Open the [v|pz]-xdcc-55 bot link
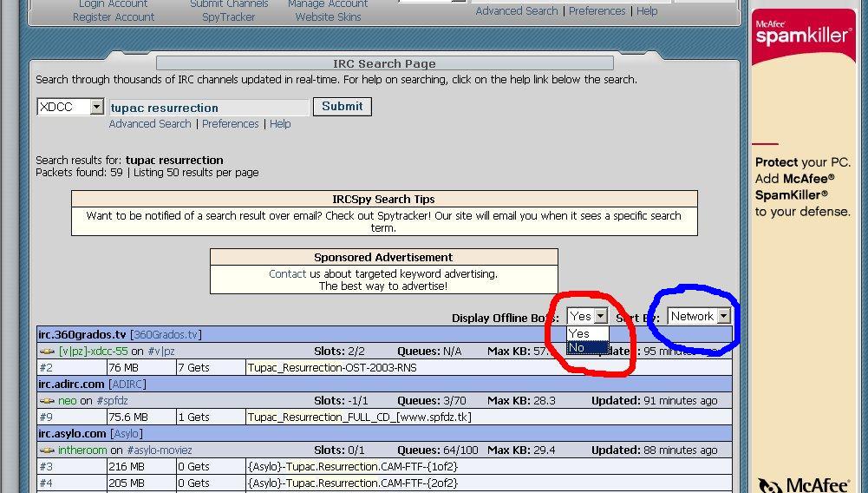 [93, 352]
